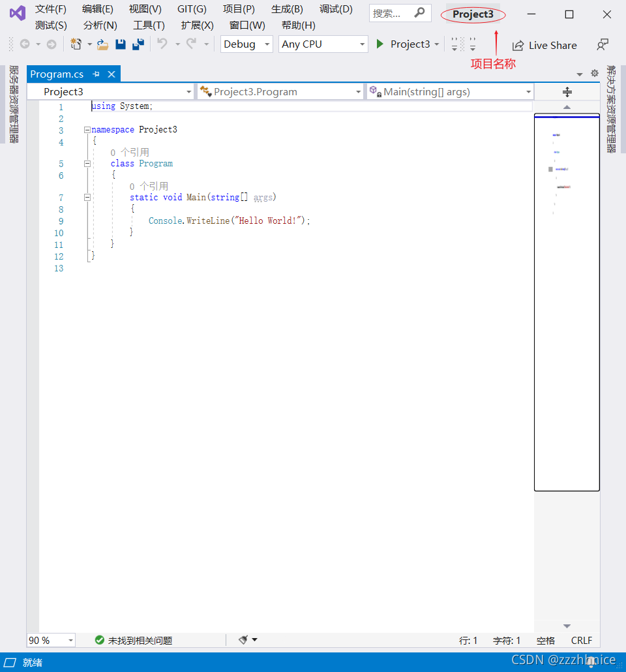Redo the last edit
626x672 pixels.
tap(191, 44)
